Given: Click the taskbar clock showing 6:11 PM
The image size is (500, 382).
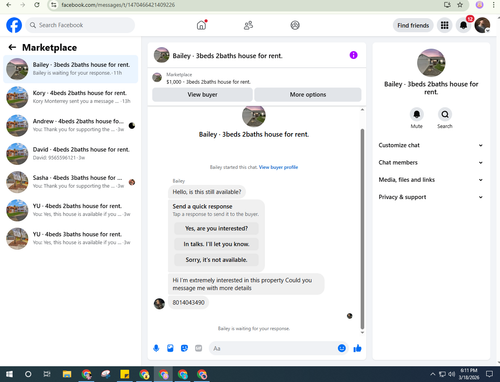Looking at the screenshot, I should click(x=469, y=374).
